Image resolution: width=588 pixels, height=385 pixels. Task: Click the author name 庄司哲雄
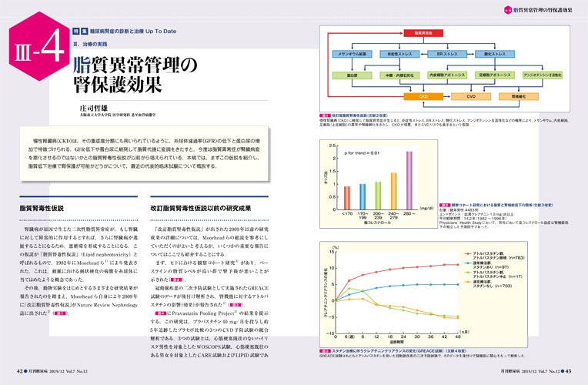93,108
